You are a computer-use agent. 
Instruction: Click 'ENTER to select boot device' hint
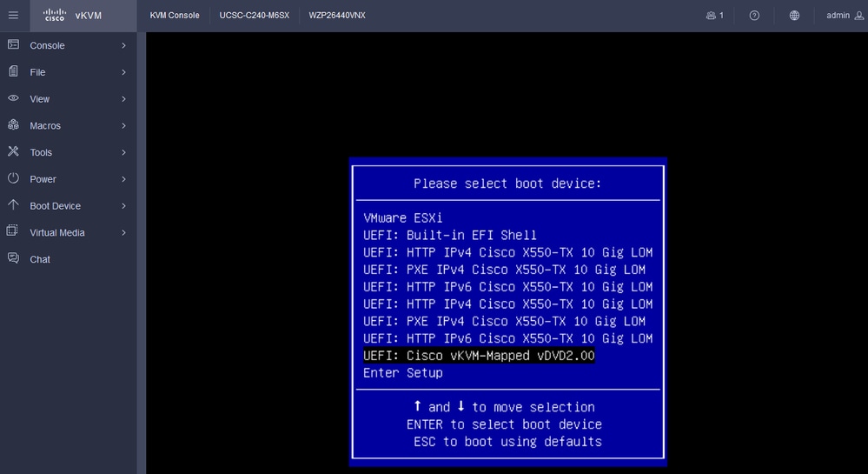point(504,424)
